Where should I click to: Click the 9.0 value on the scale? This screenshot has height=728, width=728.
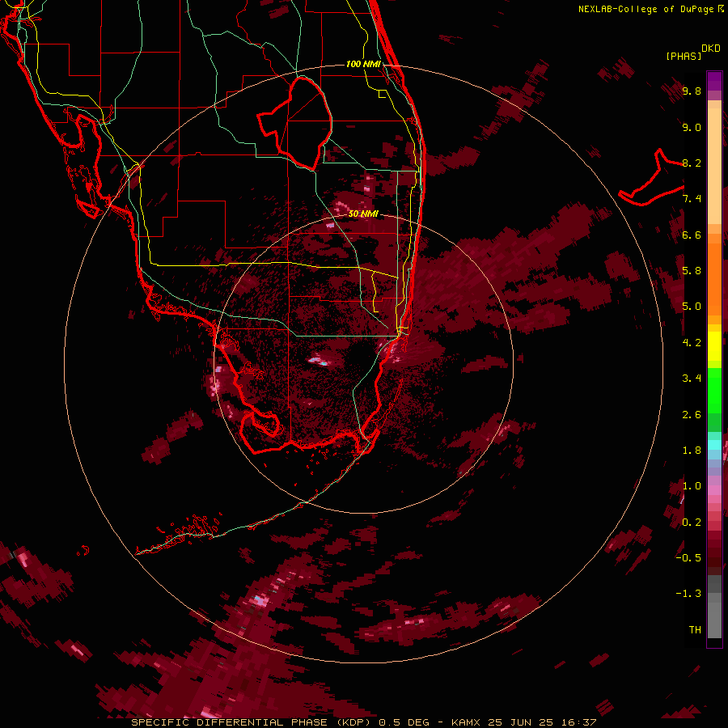point(692,127)
